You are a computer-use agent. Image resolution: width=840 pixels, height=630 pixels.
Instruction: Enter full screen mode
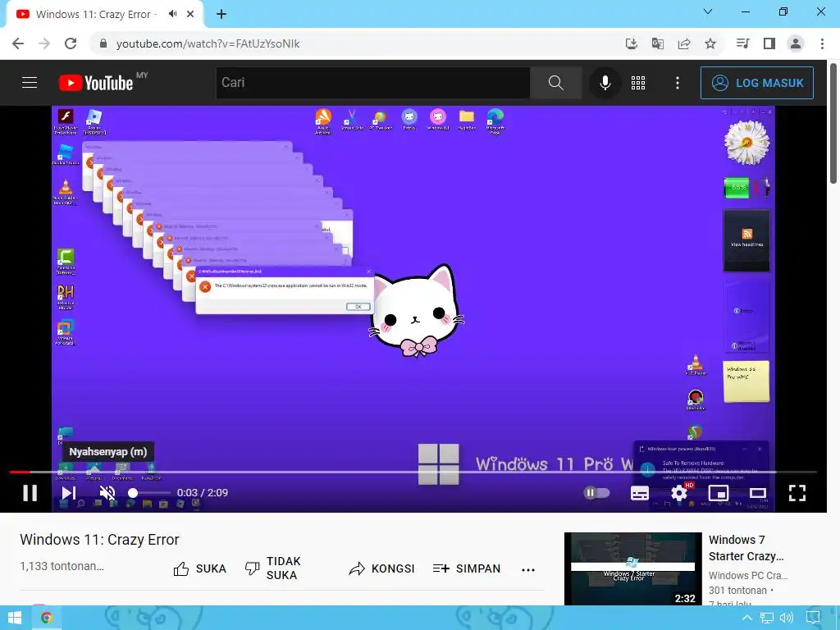[797, 493]
